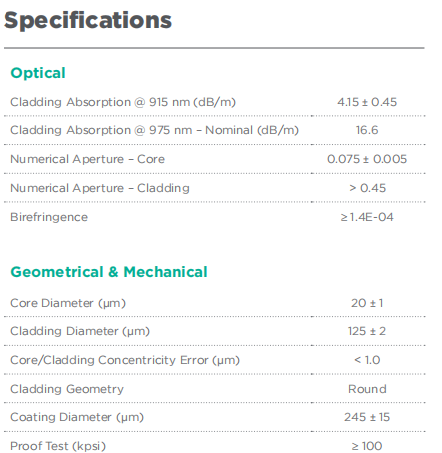The height and width of the screenshot is (453, 442).
Task: Click the Cladding Diameter (µm) label
Action: (80, 331)
